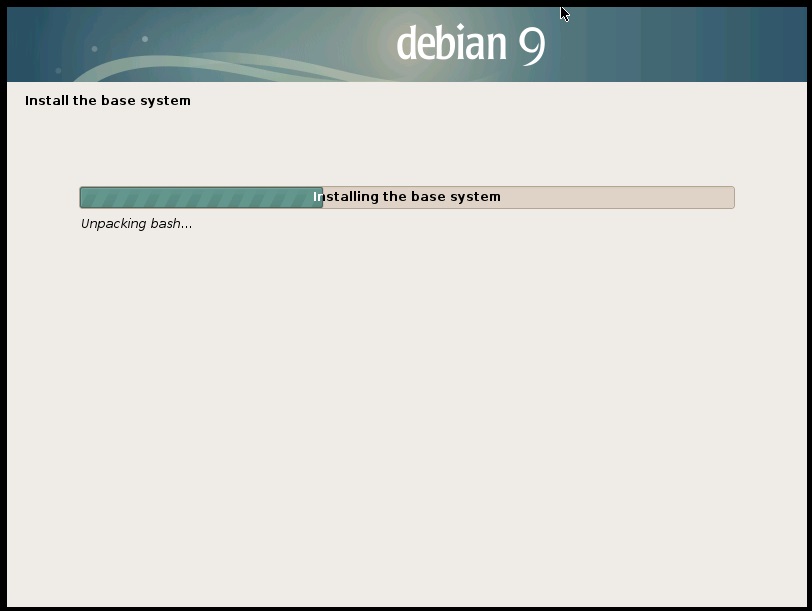Image resolution: width=812 pixels, height=611 pixels.
Task: Click the numeral 9 in the logo
Action: tap(531, 45)
